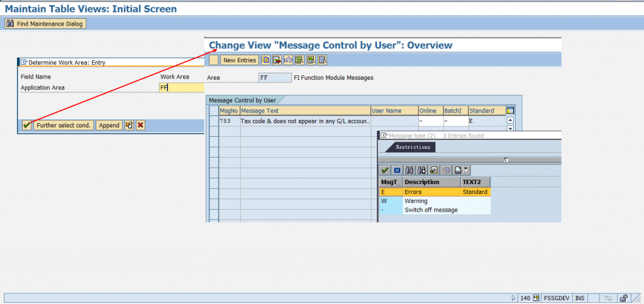The width and height of the screenshot is (644, 304).
Task: Expand the status bar triangle near 140
Action: click(514, 298)
